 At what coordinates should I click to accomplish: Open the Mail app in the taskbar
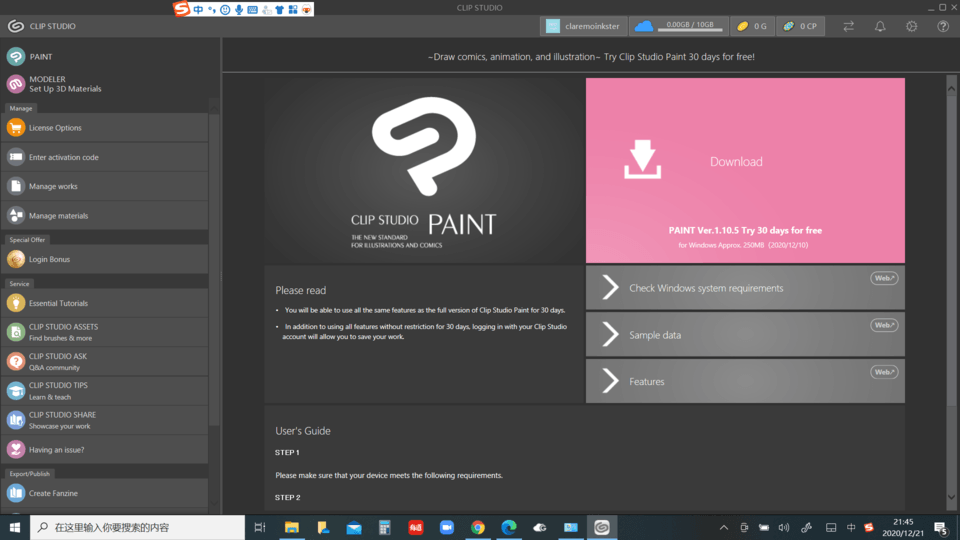click(x=354, y=527)
